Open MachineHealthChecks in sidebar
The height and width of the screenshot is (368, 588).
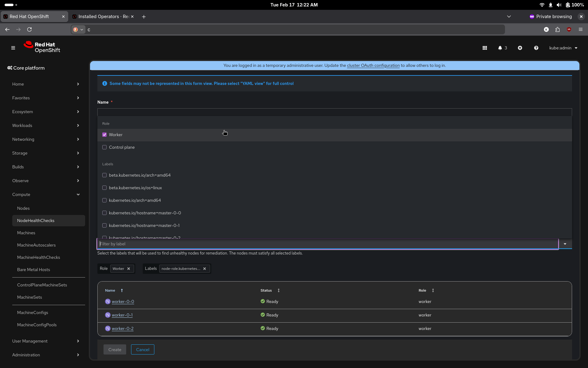(39, 257)
